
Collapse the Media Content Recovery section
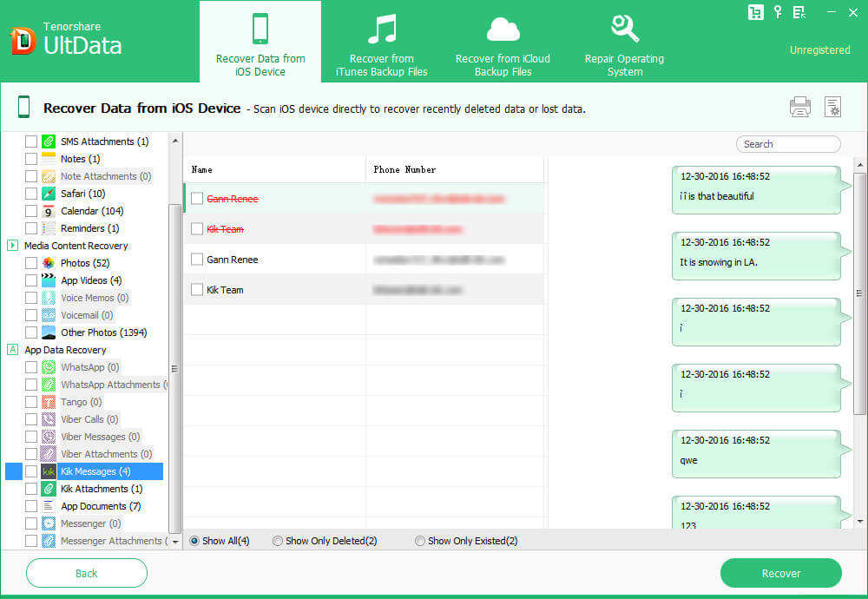point(12,246)
